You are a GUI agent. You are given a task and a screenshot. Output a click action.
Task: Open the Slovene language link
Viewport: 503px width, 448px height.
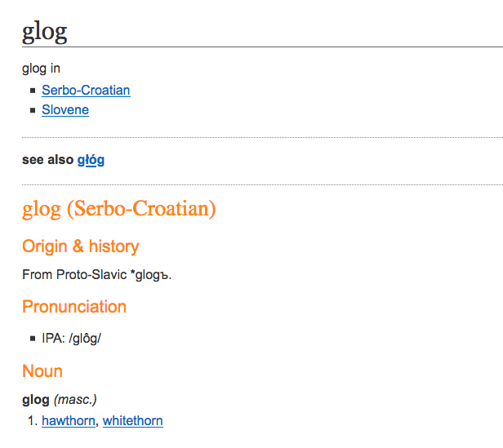coord(65,109)
